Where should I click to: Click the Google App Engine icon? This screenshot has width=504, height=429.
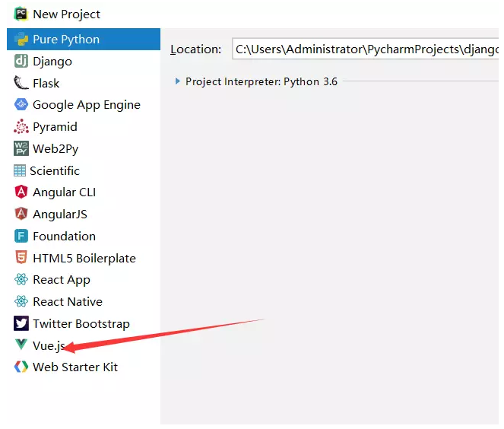21,104
